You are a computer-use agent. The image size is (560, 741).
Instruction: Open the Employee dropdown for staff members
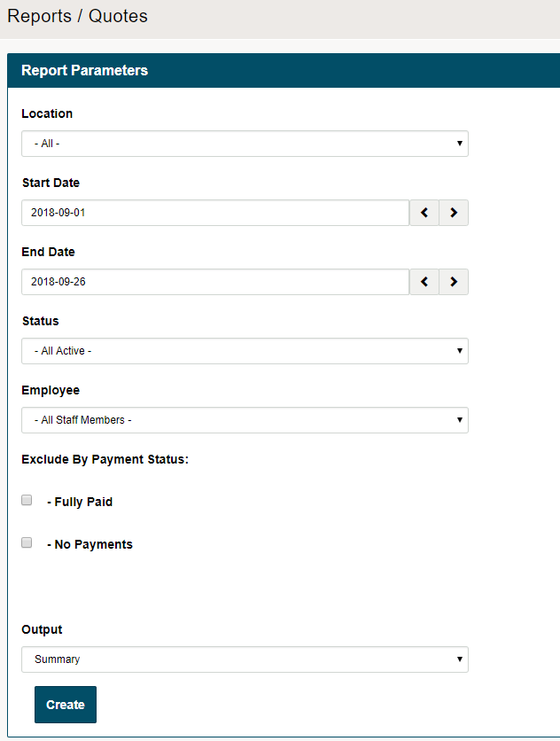coord(245,420)
